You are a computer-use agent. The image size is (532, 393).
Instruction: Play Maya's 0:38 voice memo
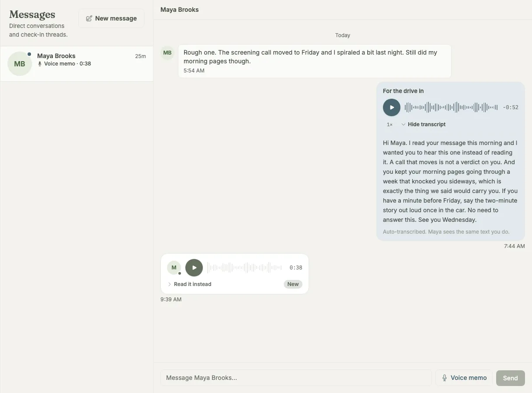point(194,268)
